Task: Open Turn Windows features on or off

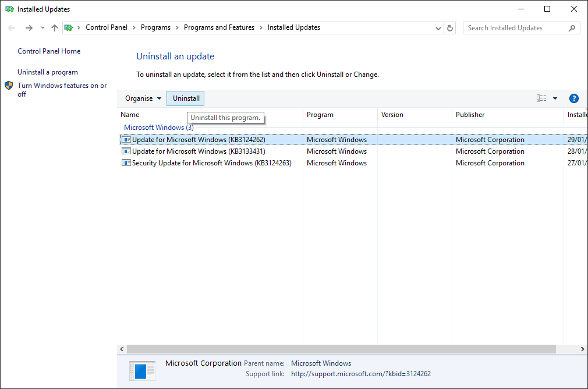Action: coord(62,90)
